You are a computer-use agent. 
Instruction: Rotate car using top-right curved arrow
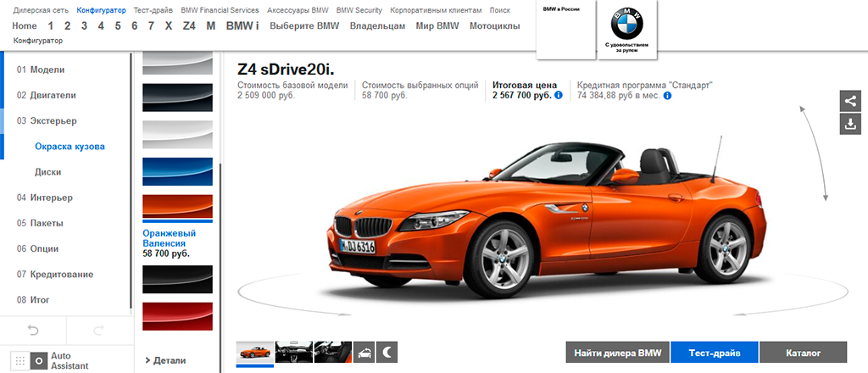pyautogui.click(x=814, y=153)
